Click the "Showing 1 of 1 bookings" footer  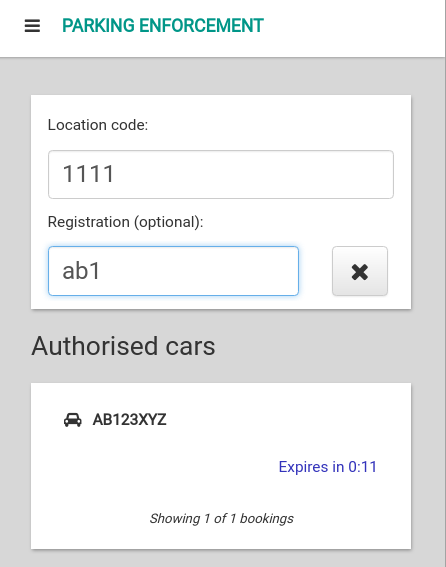(221, 519)
